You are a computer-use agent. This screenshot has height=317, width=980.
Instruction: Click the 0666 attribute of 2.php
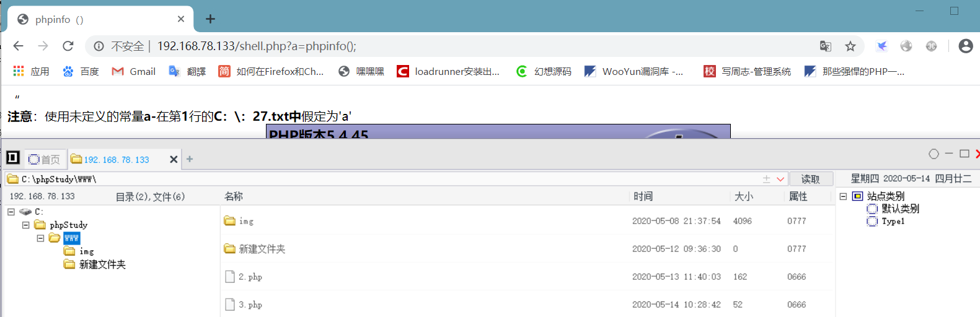pyautogui.click(x=797, y=277)
